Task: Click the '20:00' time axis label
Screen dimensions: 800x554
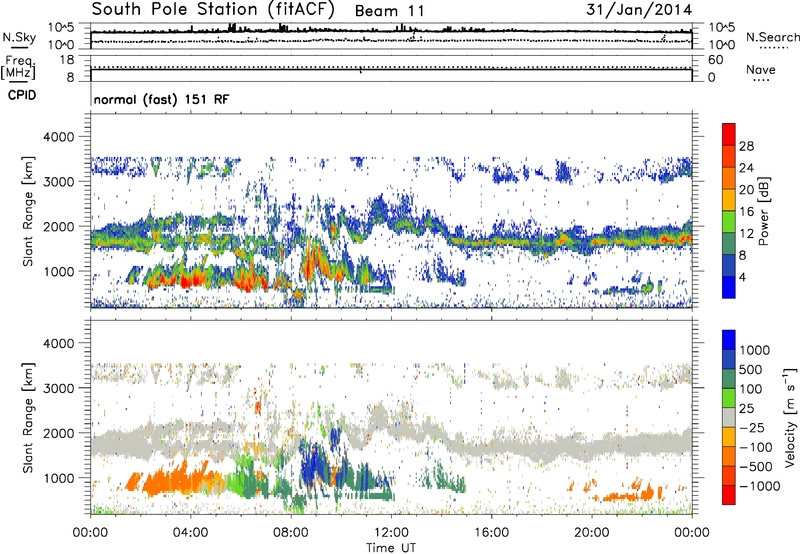Action: point(591,533)
